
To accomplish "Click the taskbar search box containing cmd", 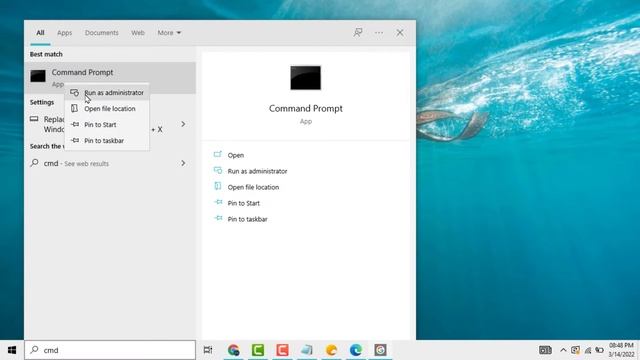I will [110, 350].
